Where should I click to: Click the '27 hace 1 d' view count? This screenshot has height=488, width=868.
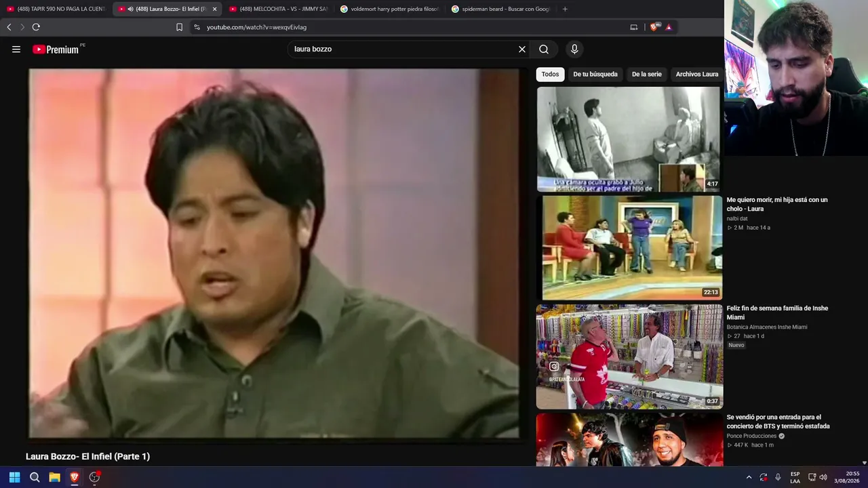coord(746,336)
